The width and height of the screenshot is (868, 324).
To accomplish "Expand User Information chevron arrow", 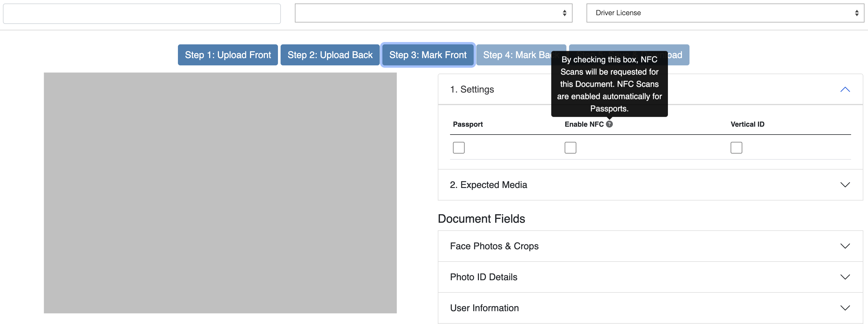I will tap(845, 308).
